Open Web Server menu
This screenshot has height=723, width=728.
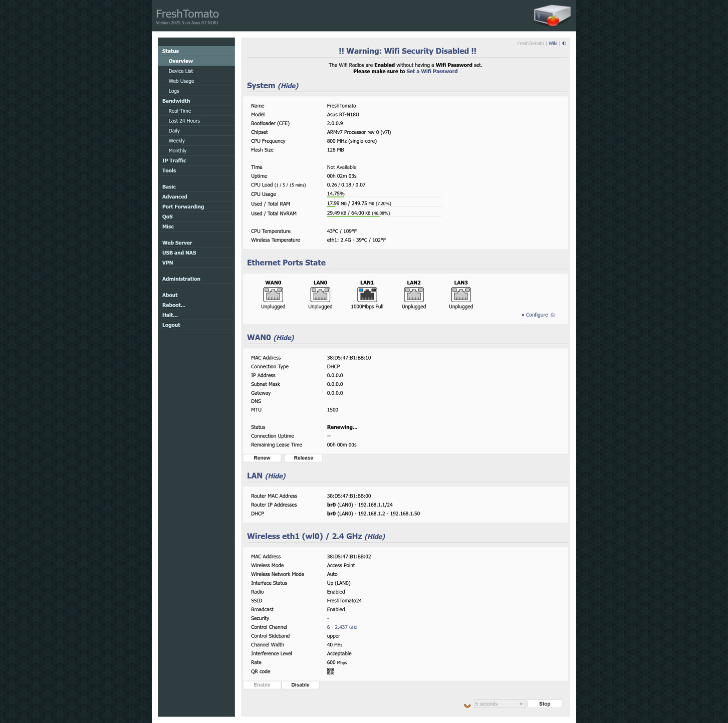pos(196,243)
